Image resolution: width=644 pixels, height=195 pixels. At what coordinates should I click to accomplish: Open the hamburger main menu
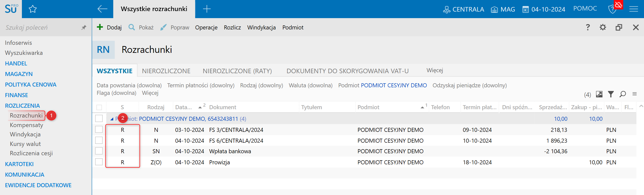(634, 9)
